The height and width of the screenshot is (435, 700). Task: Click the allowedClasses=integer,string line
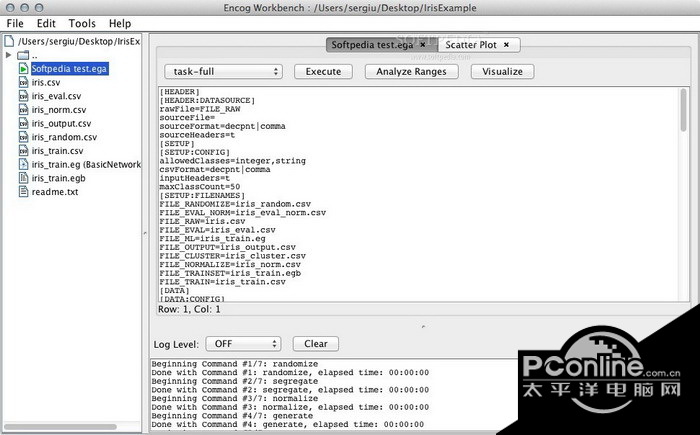(x=233, y=161)
